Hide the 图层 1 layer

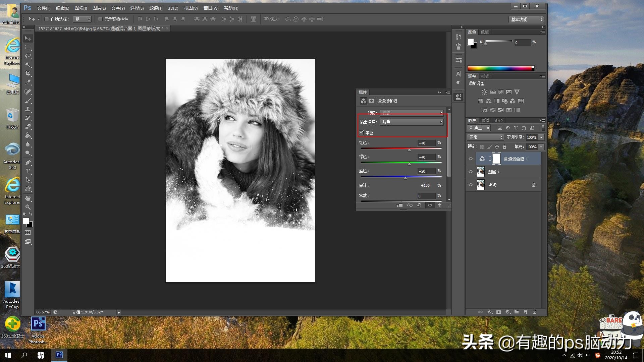coord(471,172)
